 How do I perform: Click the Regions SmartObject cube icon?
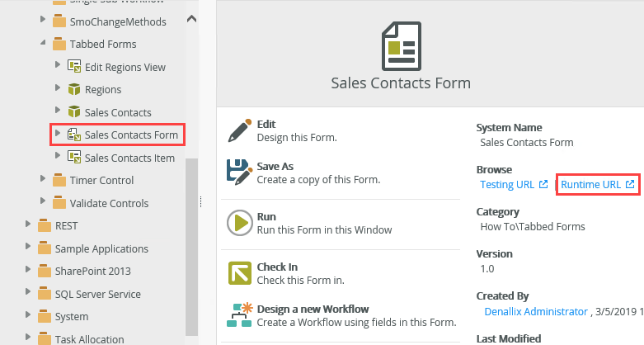coord(73,89)
